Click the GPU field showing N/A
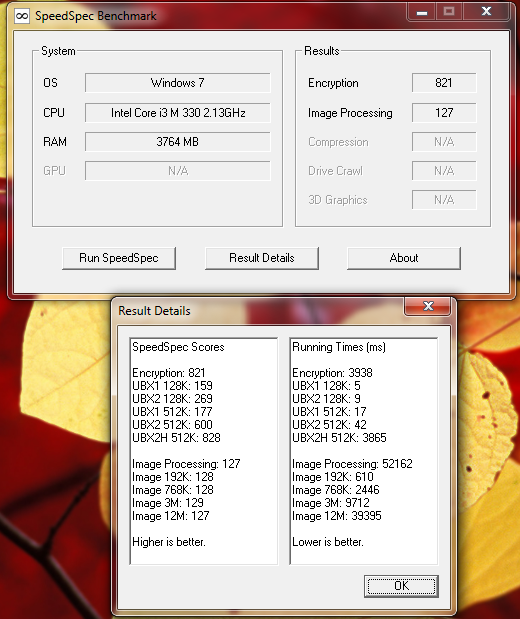520x619 pixels. [x=178, y=171]
